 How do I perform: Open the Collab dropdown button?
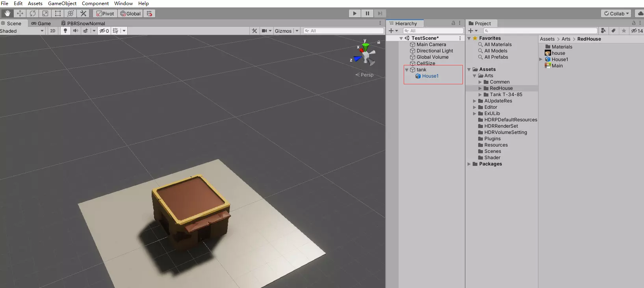616,13
